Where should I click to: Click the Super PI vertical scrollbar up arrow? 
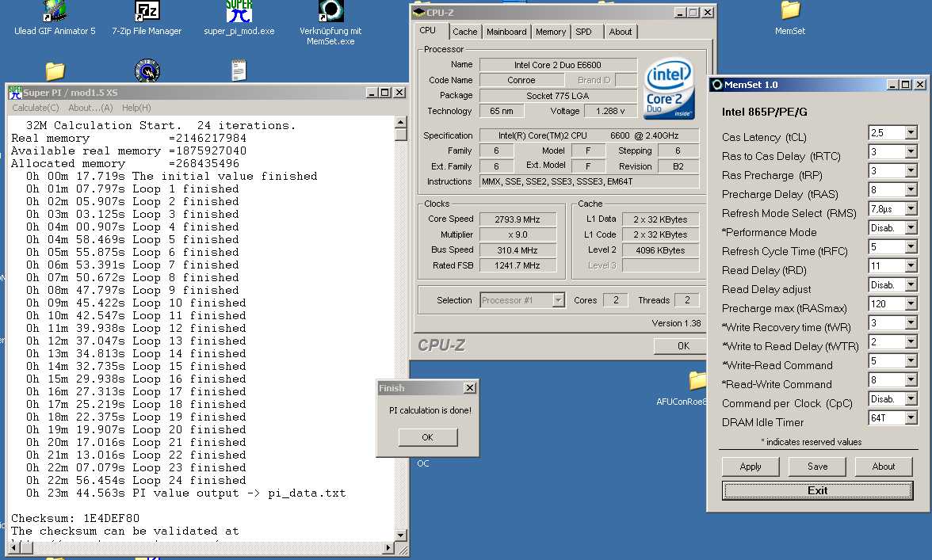click(x=401, y=122)
